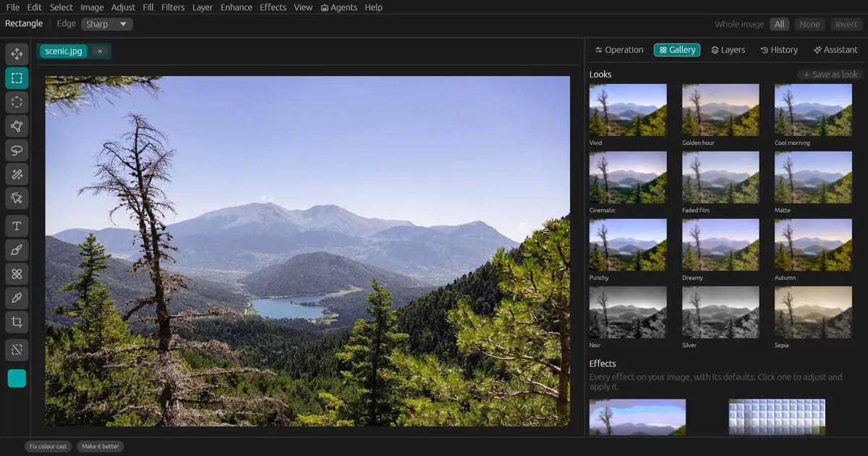Apply the Dreamy look thumbnail

tap(720, 245)
